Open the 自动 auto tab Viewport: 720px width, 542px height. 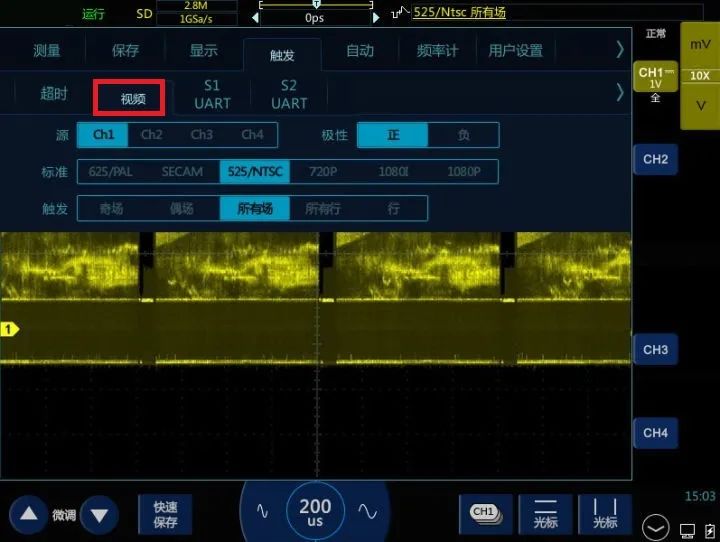click(360, 50)
